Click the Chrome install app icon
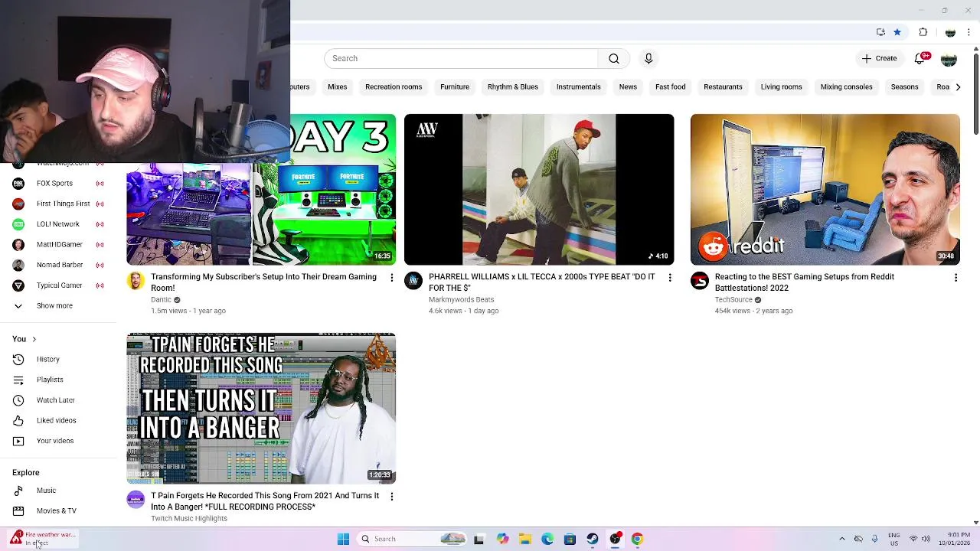 (880, 32)
